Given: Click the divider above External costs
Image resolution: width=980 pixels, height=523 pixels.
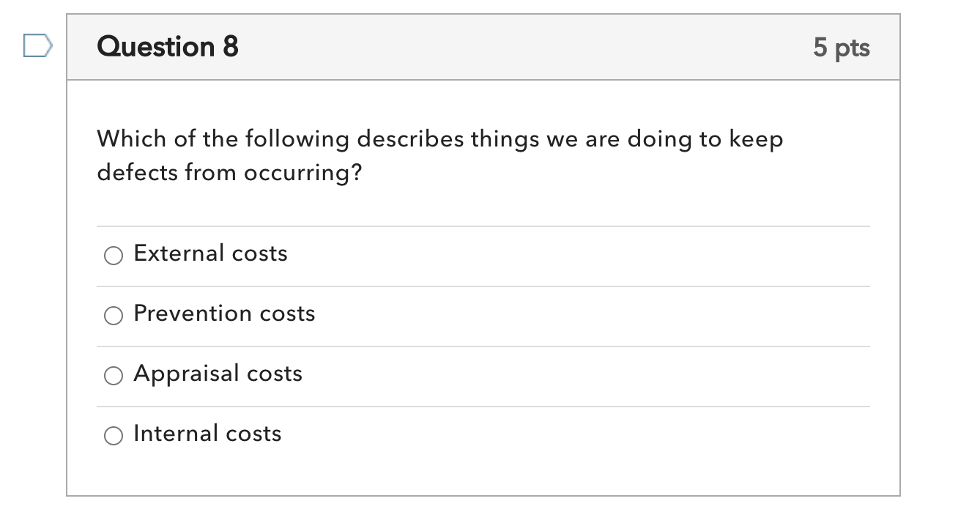Looking at the screenshot, I should tap(483, 225).
